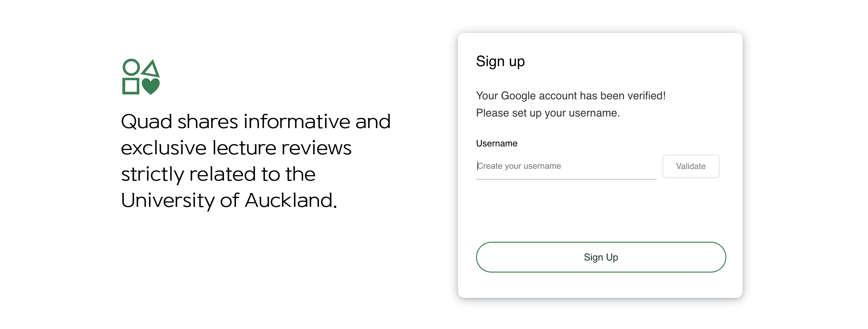Click the word "informative" in the tagline

[297, 121]
